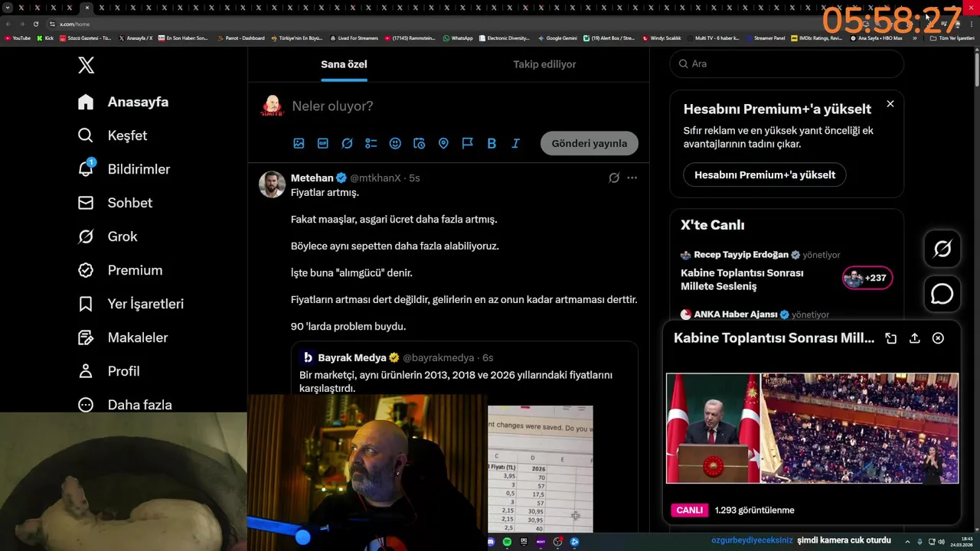
Task: Open Bildirimler notifications
Action: tap(124, 169)
